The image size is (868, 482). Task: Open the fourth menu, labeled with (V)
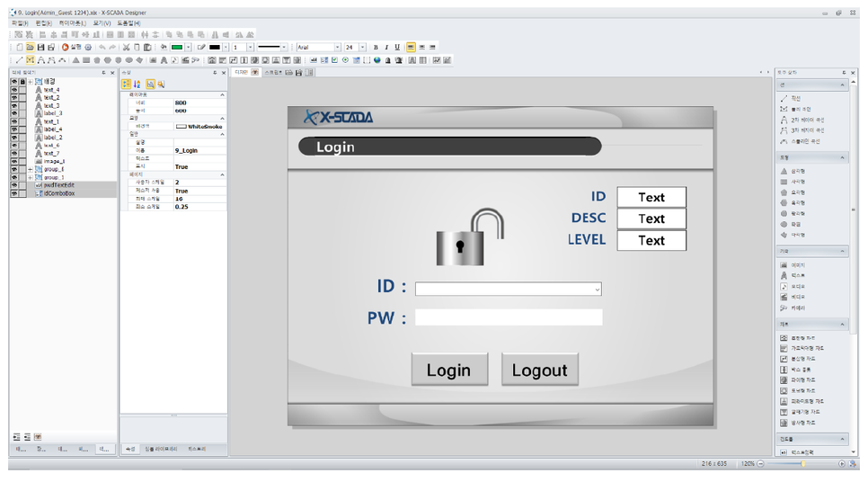click(102, 22)
